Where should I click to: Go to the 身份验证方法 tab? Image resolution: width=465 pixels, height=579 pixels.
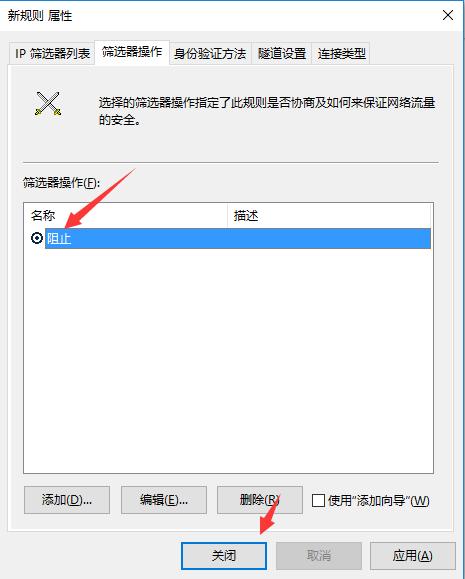[x=210, y=54]
